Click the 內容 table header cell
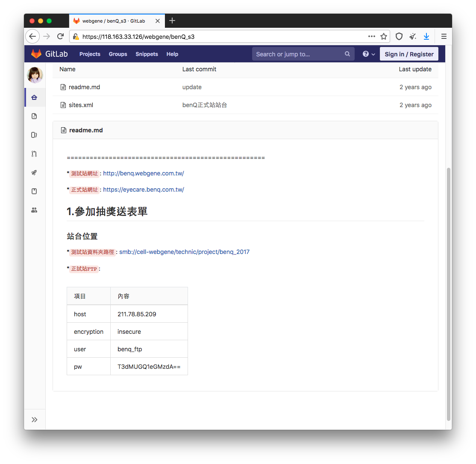The image size is (476, 464). (x=149, y=296)
